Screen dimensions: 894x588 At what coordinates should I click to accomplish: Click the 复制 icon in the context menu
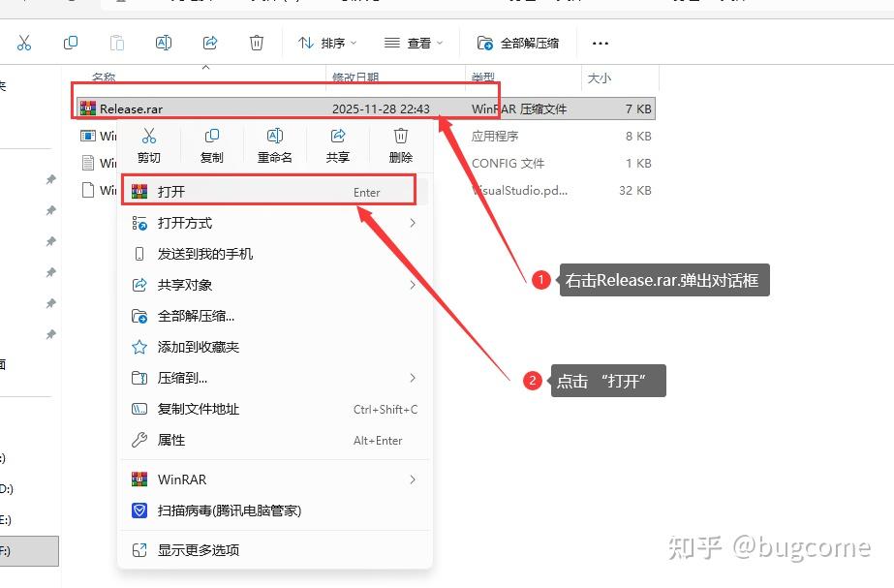[x=212, y=138]
